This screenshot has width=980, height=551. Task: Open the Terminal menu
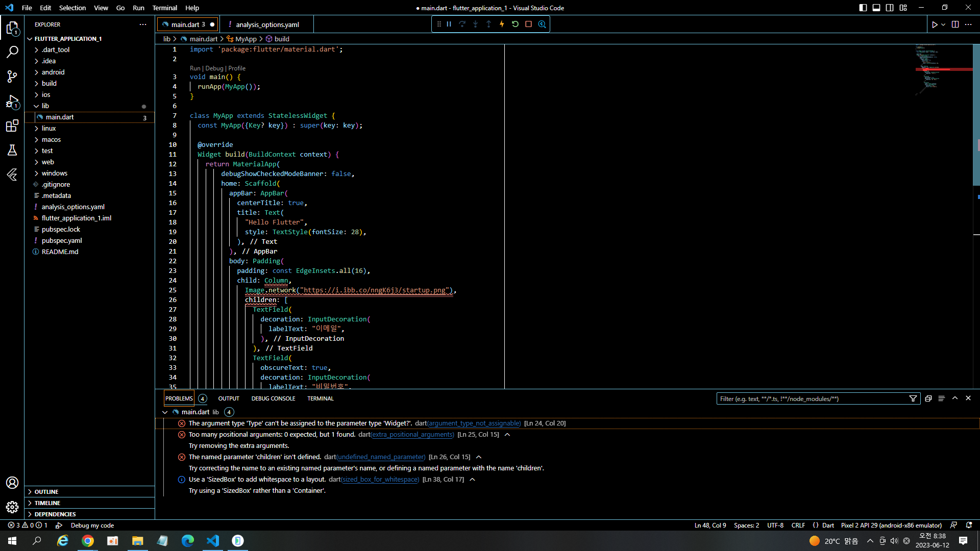pyautogui.click(x=165, y=8)
